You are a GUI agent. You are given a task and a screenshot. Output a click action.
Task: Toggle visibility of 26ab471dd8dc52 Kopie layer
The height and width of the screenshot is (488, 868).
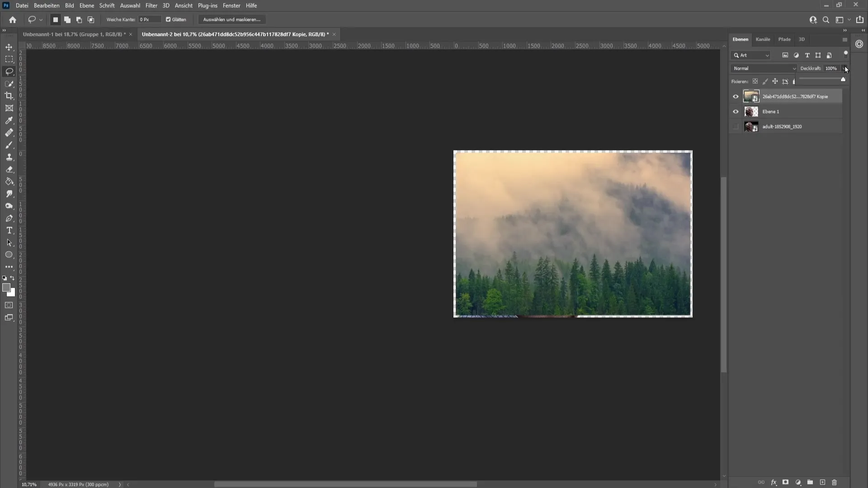[736, 96]
